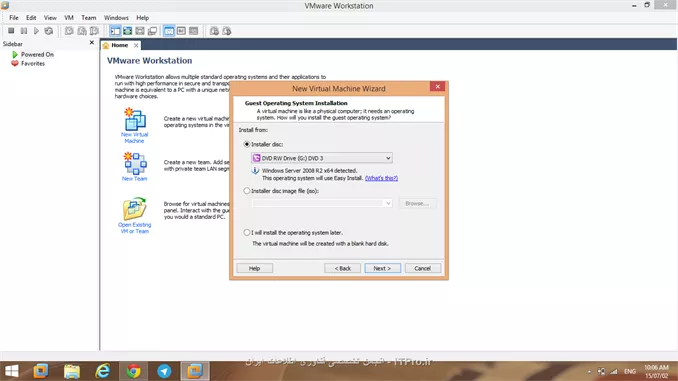Launch Internet Explorer from the taskbar
This screenshot has height=381, width=678.
click(x=103, y=371)
